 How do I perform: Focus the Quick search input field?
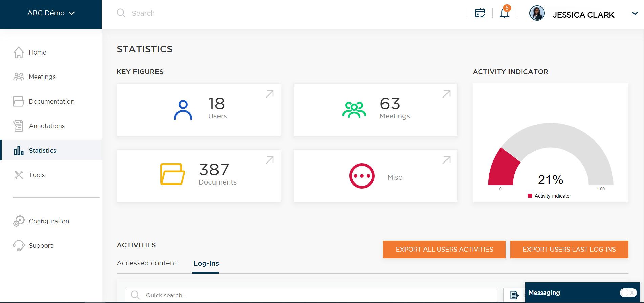coord(311,295)
